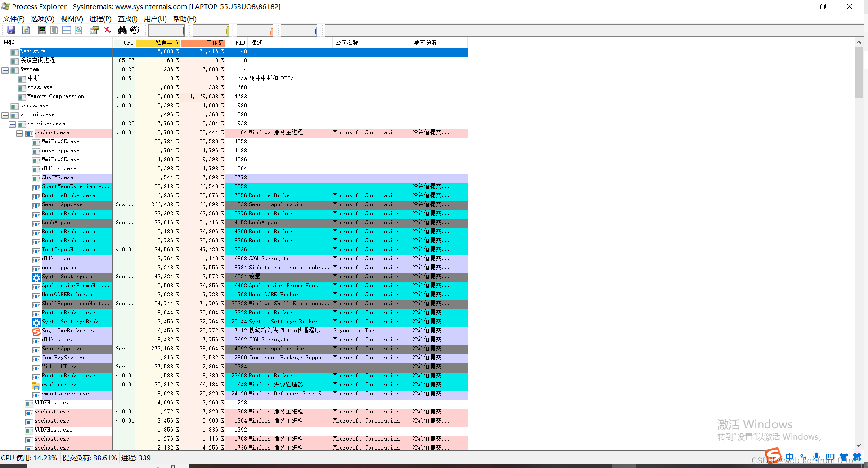This screenshot has width=868, height=468.
Task: Click the Refresh Now toolbar icon
Action: 26,30
